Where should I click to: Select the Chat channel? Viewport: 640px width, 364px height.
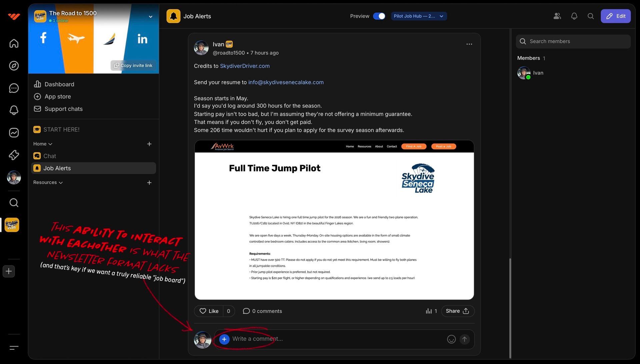[x=50, y=156]
